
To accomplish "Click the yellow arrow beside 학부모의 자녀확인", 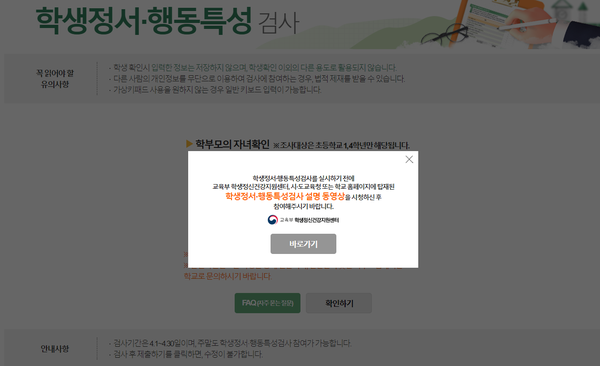I will (189, 144).
